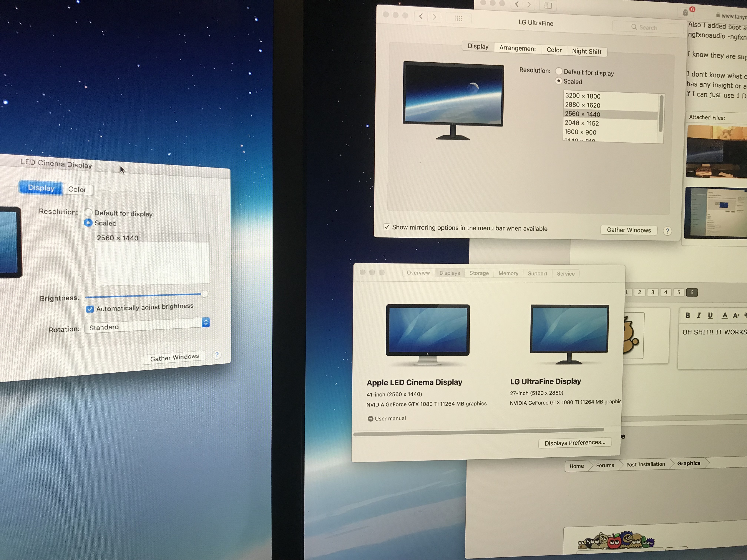
Task: Open help in LG UltraFine window
Action: point(667,231)
